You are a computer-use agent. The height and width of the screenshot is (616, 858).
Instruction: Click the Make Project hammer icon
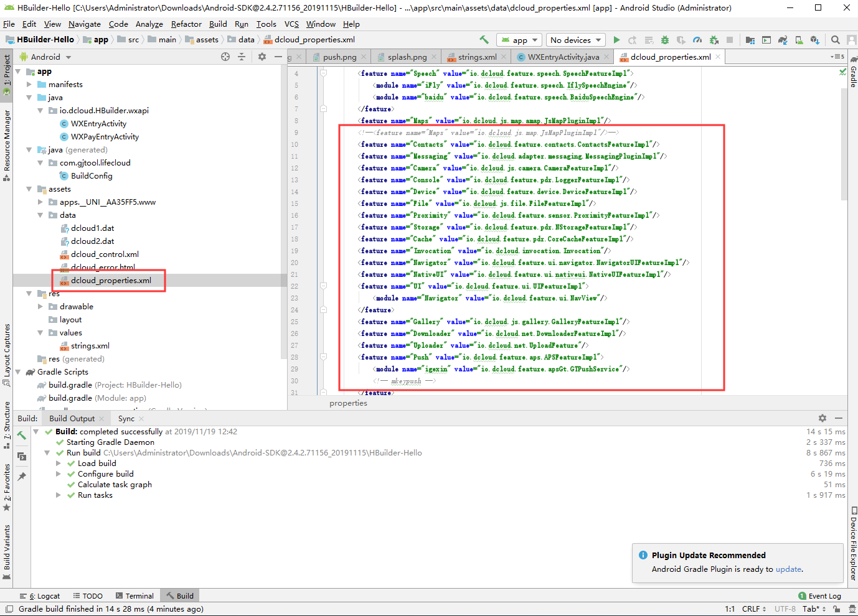tap(484, 39)
